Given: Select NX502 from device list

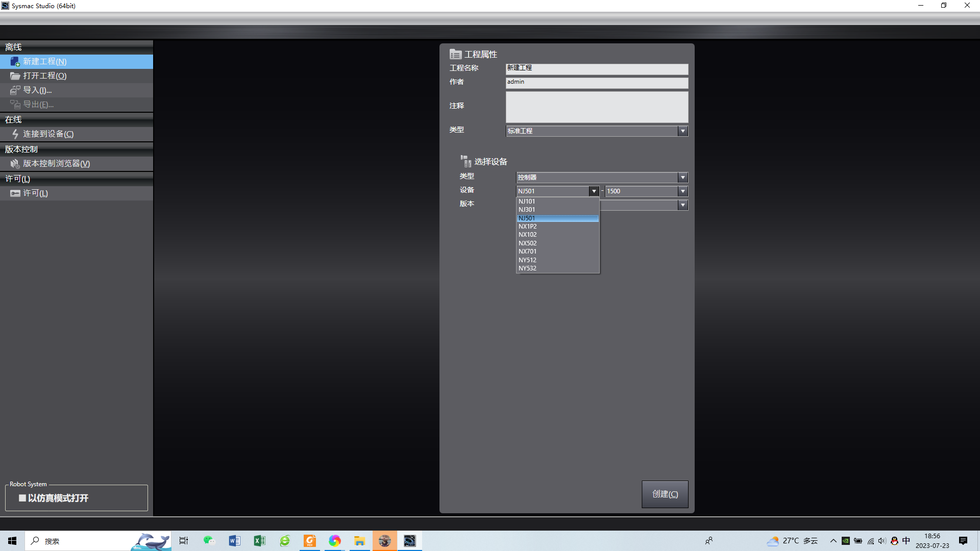Looking at the screenshot, I should (x=558, y=243).
